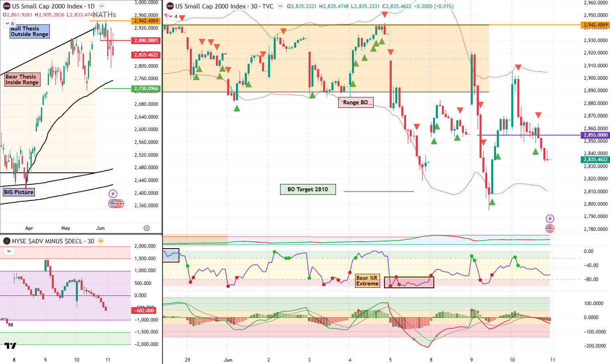
Task: Select the 'Range BO' label
Action: [356, 102]
